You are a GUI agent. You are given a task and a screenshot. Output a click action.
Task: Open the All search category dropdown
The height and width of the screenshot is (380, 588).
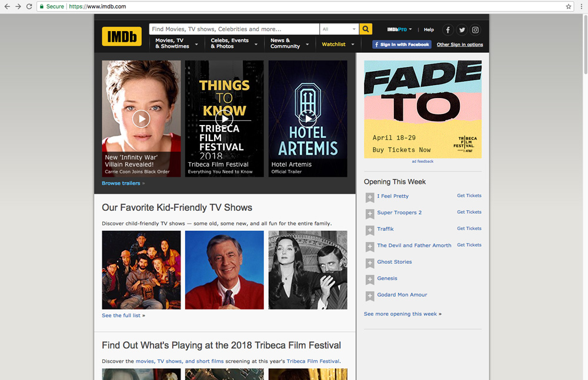pos(339,29)
